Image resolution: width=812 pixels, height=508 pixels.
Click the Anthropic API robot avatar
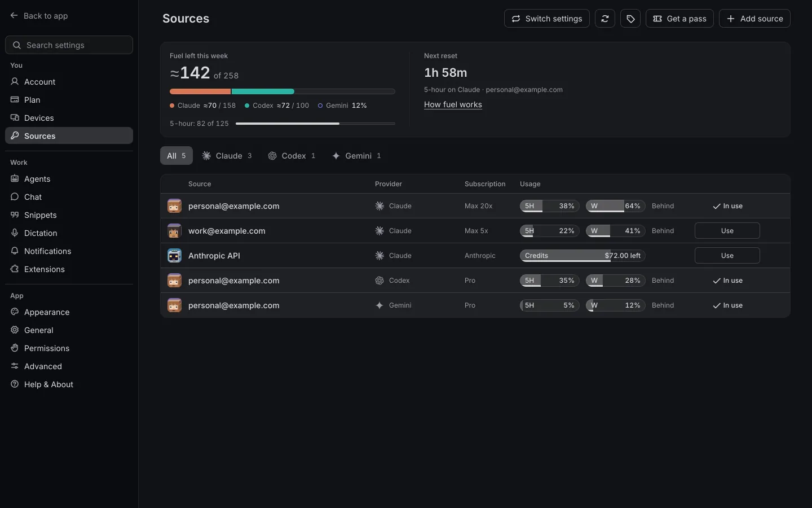[x=174, y=256]
